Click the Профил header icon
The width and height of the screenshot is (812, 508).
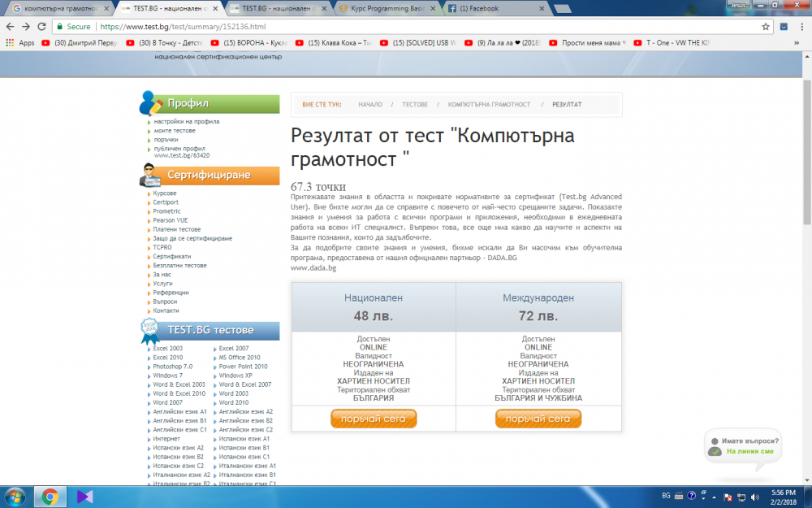click(x=150, y=103)
